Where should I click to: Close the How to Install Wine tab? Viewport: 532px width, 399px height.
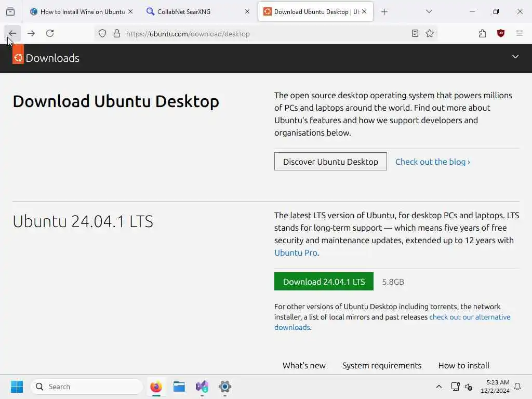tap(130, 11)
